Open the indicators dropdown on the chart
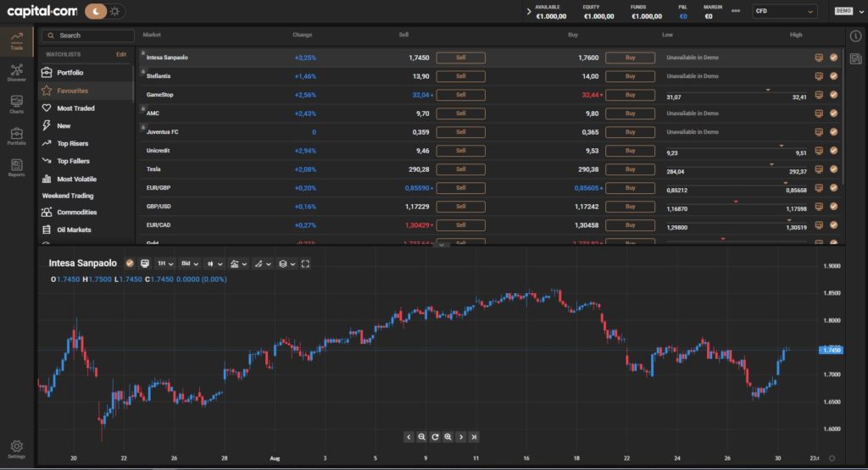The width and height of the screenshot is (868, 470). [x=238, y=263]
